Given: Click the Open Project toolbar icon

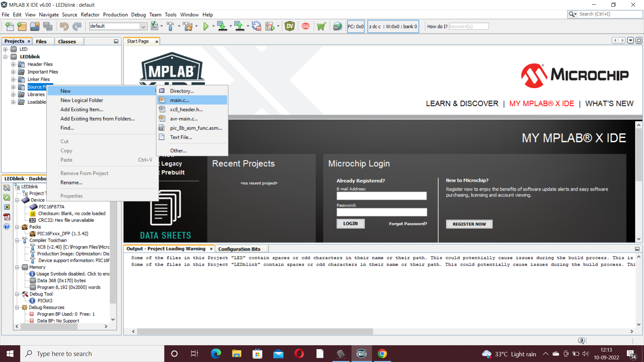Looking at the screenshot, I should [x=35, y=26].
